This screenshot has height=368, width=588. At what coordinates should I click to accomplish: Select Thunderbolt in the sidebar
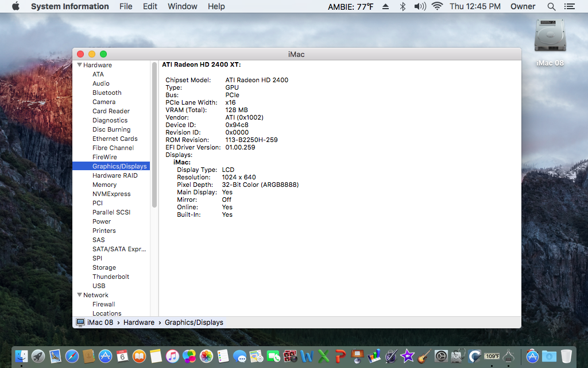tap(111, 277)
